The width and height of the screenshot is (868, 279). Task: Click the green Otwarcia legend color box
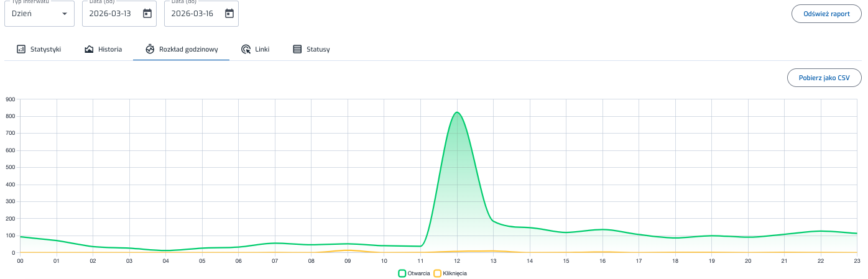point(402,273)
